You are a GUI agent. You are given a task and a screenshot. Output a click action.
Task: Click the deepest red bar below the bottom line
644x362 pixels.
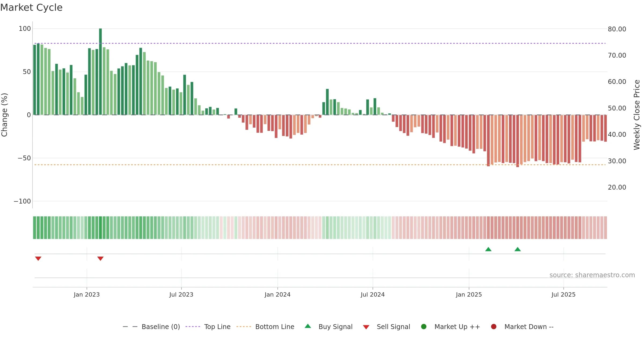518,141
